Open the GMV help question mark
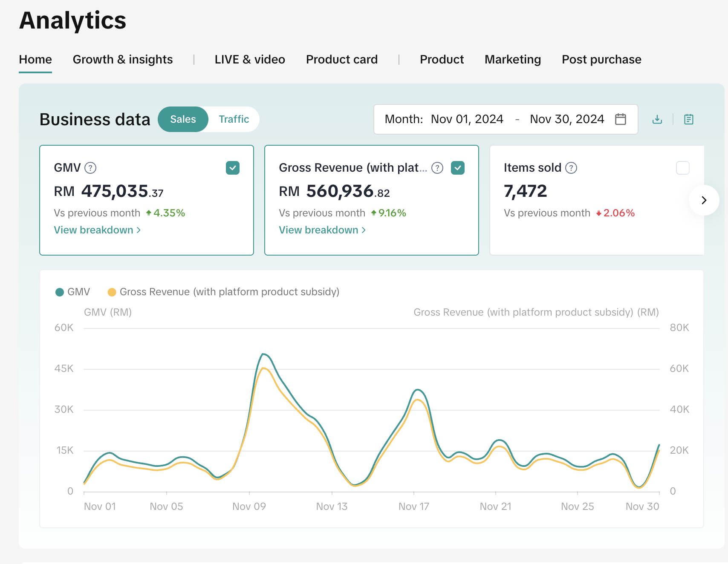The width and height of the screenshot is (728, 564). click(90, 168)
